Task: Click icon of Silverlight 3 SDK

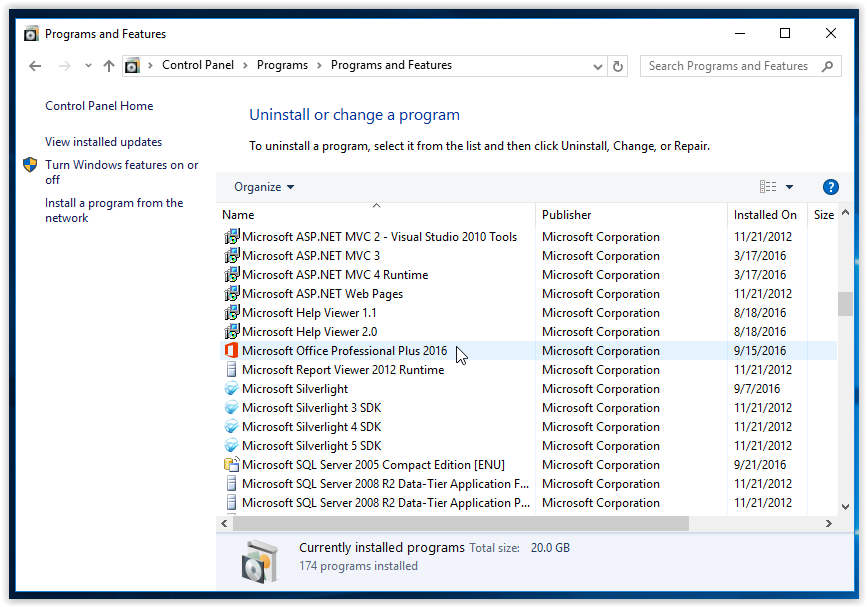Action: [x=232, y=407]
